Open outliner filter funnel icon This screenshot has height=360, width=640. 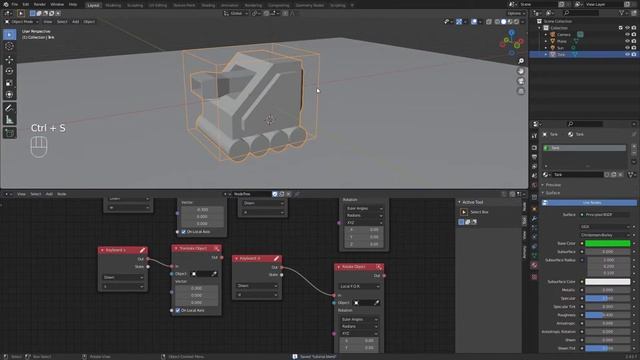pos(622,13)
